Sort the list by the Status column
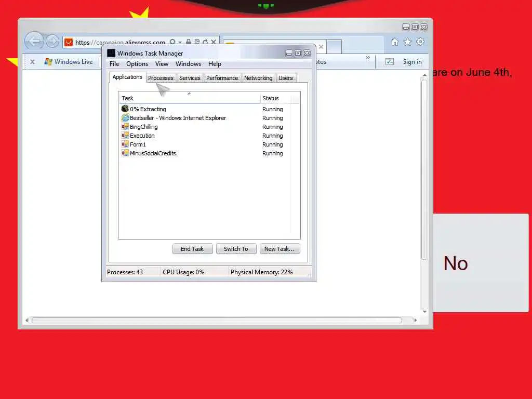The width and height of the screenshot is (532, 399). tap(275, 98)
